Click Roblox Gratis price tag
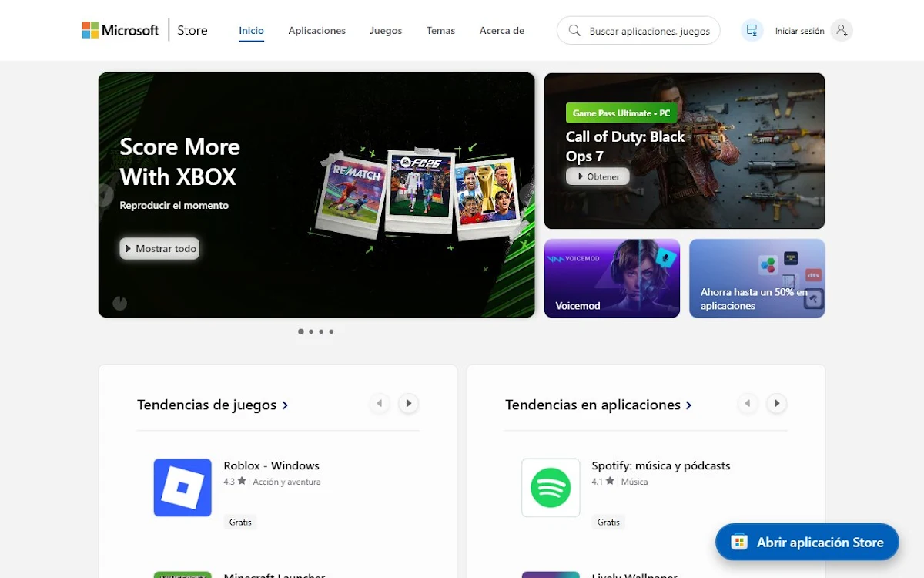The image size is (924, 578). [x=240, y=522]
